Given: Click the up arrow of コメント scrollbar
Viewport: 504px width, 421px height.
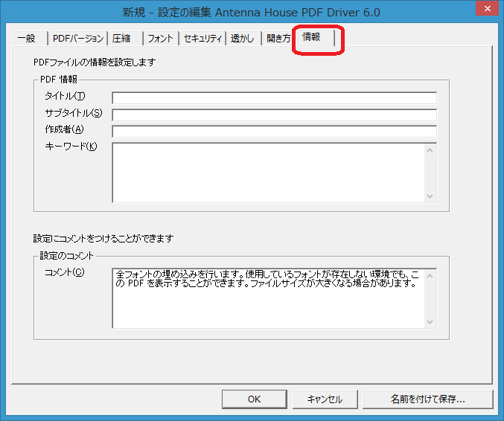Looking at the screenshot, I should 430,276.
